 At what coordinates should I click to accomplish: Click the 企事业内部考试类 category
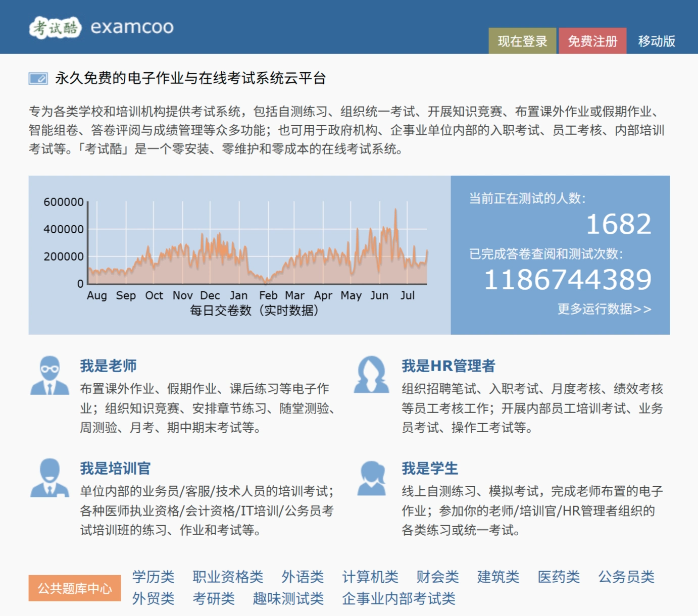(x=398, y=599)
